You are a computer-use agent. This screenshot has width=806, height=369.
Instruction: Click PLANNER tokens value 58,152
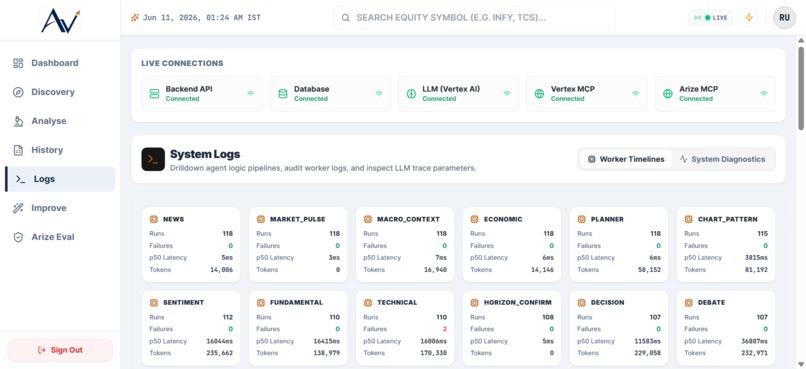tap(648, 270)
